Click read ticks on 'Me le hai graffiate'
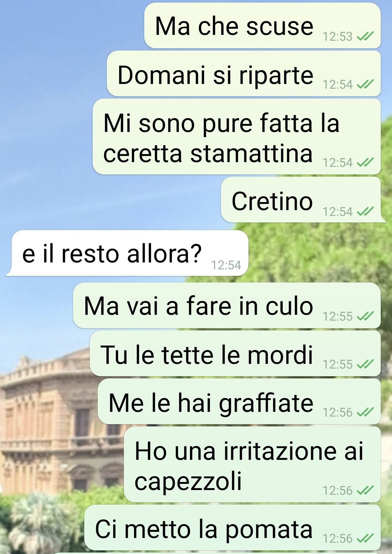This screenshot has height=554, width=392. click(x=365, y=412)
